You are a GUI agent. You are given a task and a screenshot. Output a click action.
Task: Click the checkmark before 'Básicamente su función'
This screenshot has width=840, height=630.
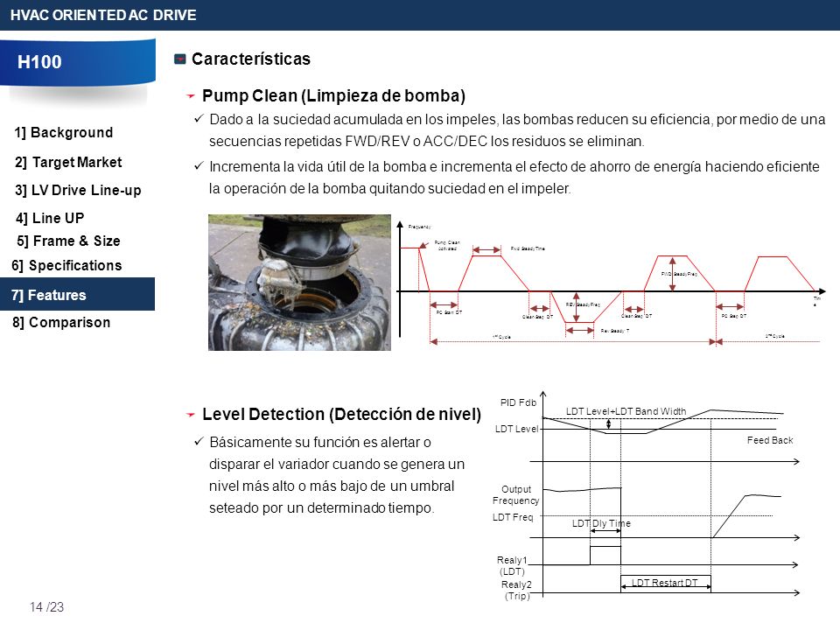[199, 441]
